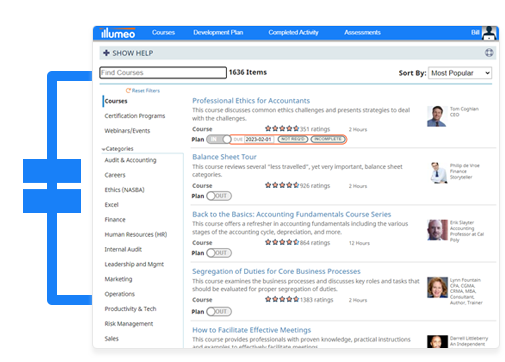Toggle Plan switch for Professional Ethics for Accountants
Viewport: 505px width, 362px height.
(219, 139)
